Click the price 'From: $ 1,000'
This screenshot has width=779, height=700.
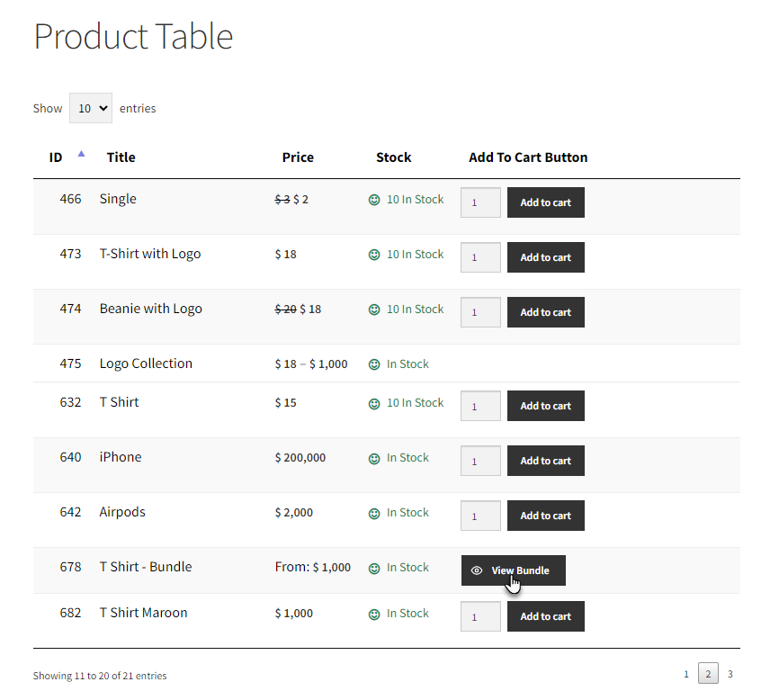312,567
